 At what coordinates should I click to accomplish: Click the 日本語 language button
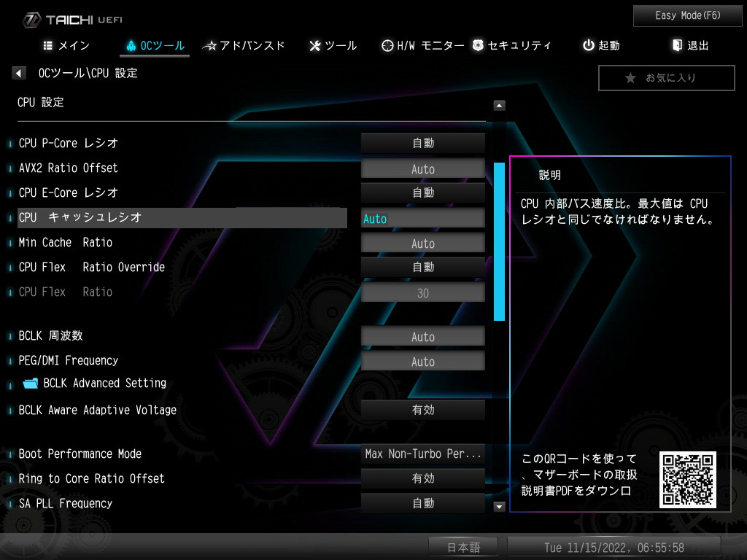(x=463, y=547)
